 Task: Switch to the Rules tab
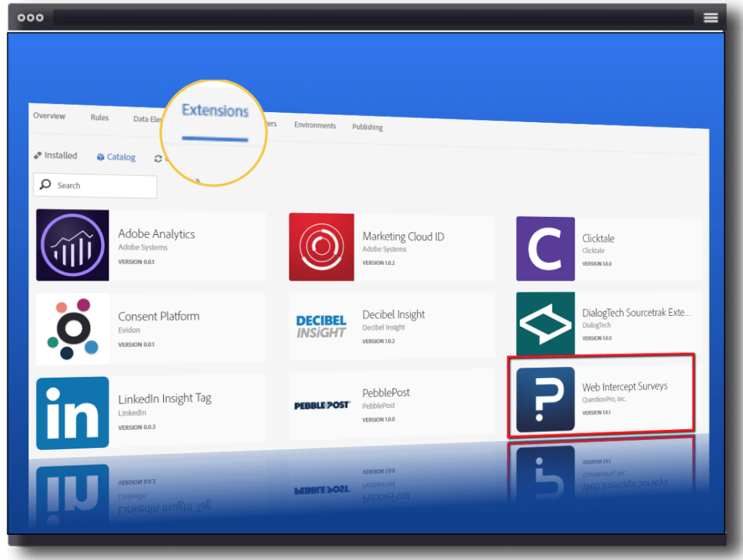click(100, 117)
